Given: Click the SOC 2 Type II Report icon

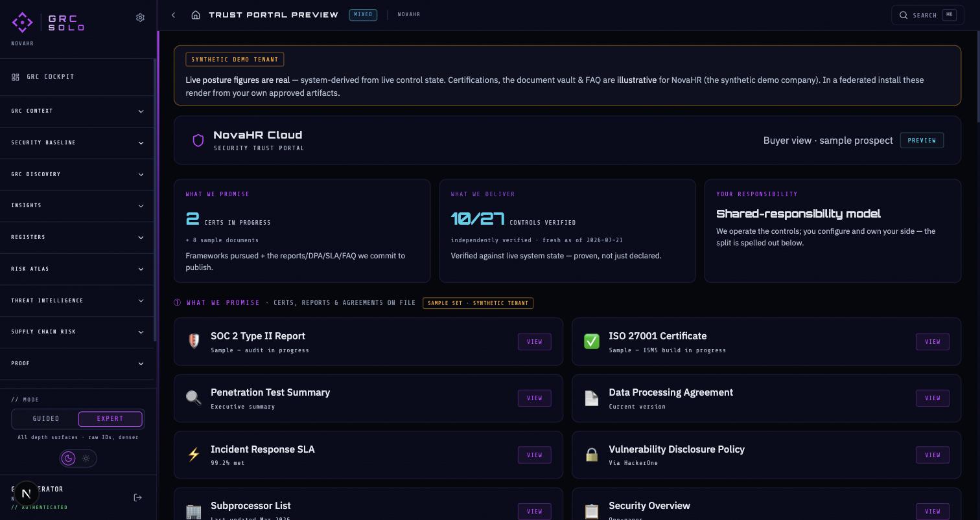Looking at the screenshot, I should (x=194, y=341).
